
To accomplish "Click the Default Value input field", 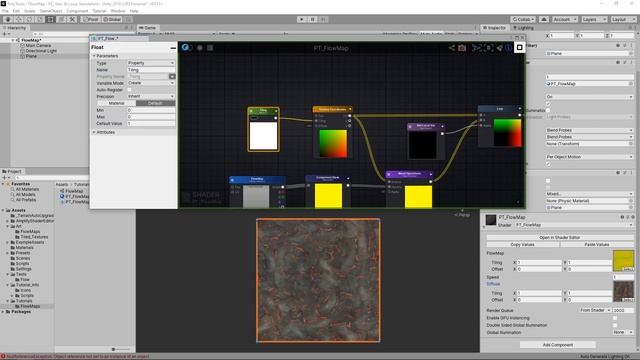I will pyautogui.click(x=151, y=123).
